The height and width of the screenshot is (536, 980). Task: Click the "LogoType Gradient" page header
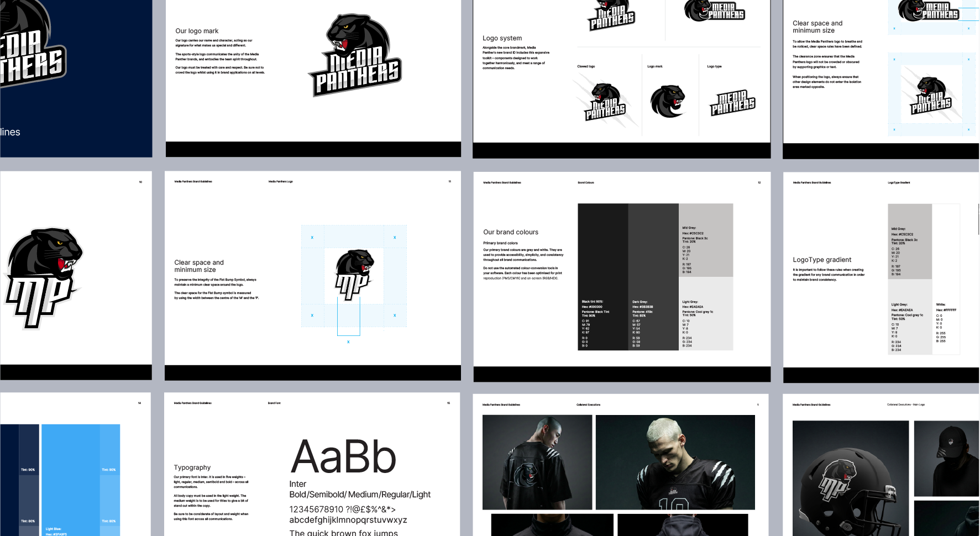(899, 182)
